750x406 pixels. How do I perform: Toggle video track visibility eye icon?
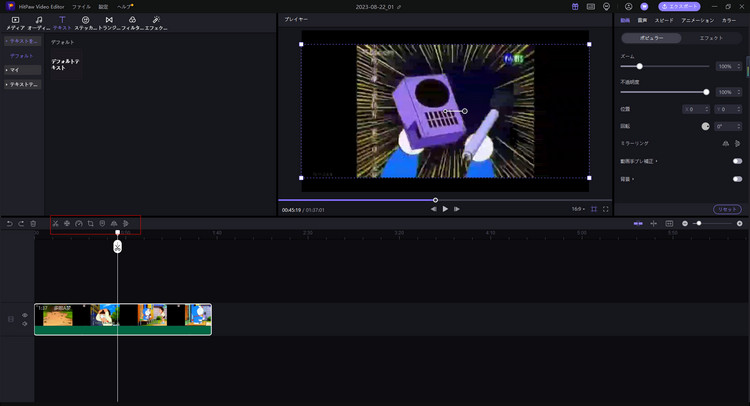click(25, 315)
